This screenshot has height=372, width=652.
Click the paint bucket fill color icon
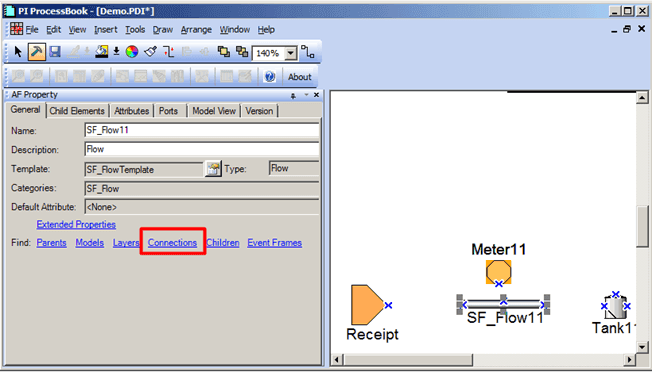coord(101,52)
